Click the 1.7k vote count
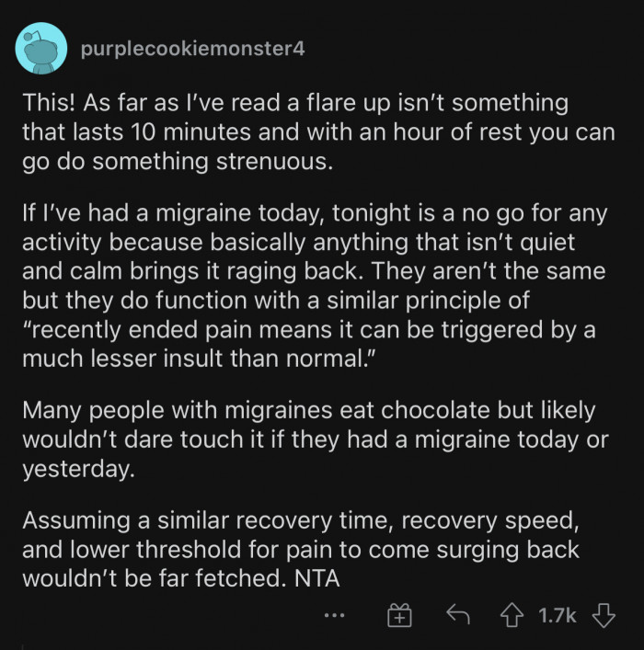Viewport: 644px width, 650px height. [558, 616]
